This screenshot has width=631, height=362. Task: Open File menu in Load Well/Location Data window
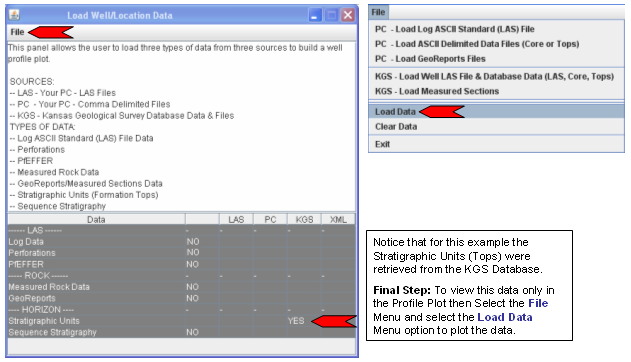(17, 32)
